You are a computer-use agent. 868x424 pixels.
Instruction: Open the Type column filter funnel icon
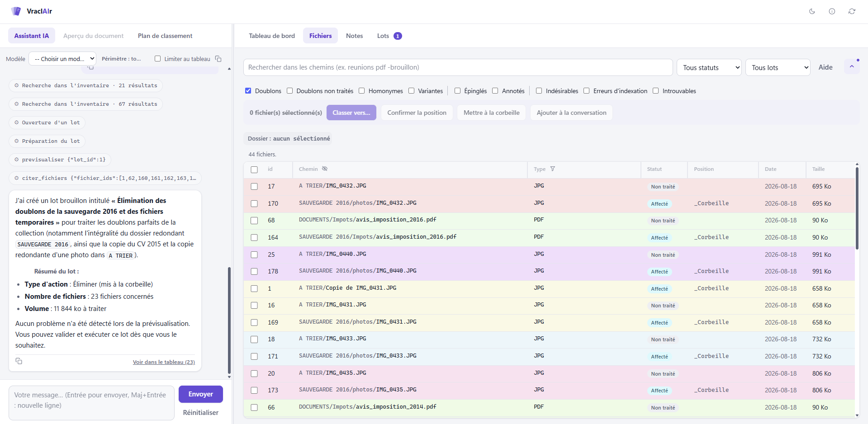(553, 169)
